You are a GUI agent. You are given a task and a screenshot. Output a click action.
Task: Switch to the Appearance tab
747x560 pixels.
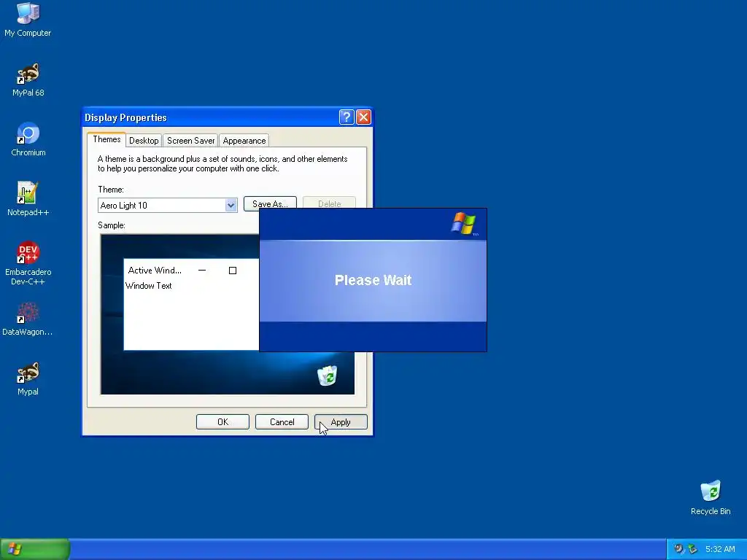pyautogui.click(x=244, y=141)
